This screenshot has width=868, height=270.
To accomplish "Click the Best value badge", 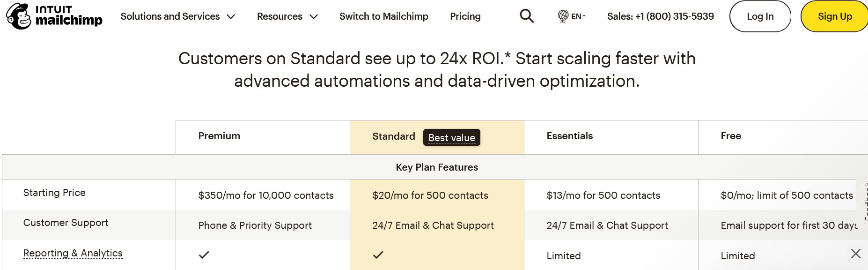I will pyautogui.click(x=452, y=137).
